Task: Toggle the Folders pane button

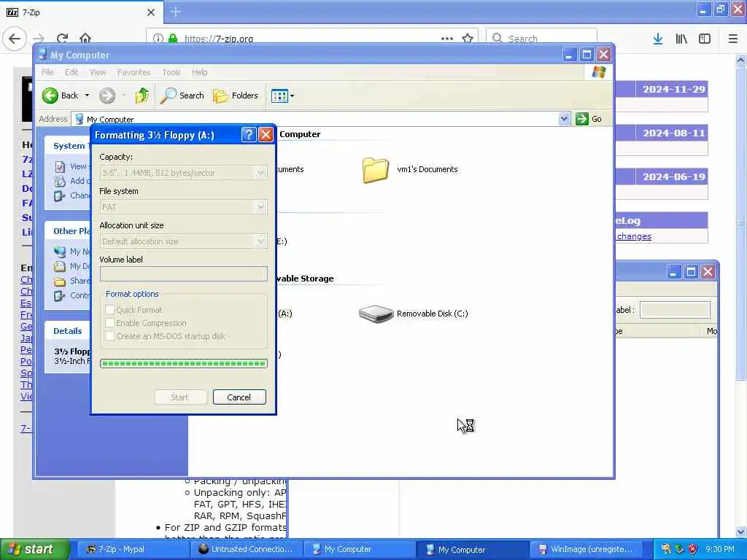Action: (x=236, y=96)
